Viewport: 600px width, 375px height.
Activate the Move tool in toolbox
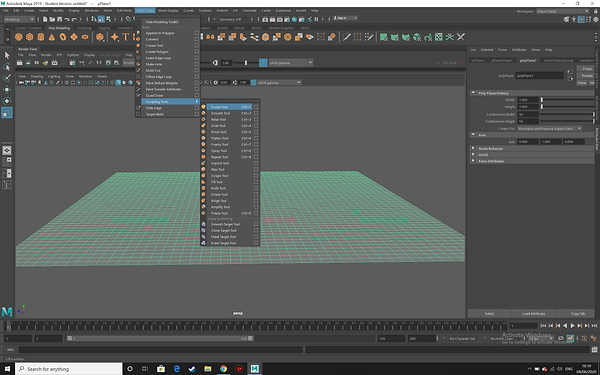[x=7, y=90]
